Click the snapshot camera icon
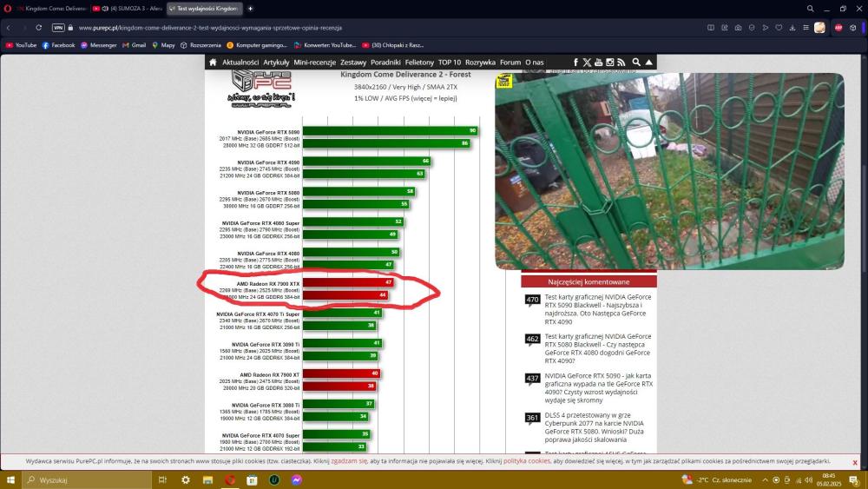 tap(738, 28)
